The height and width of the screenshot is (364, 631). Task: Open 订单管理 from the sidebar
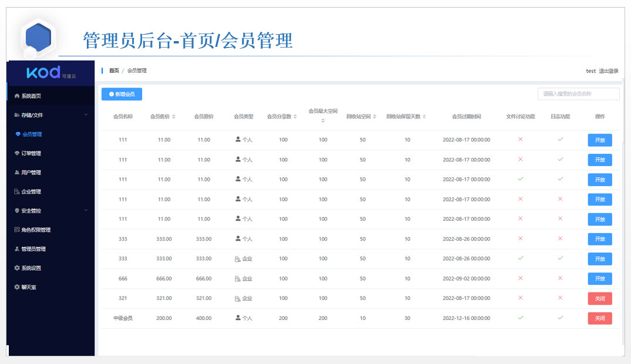coord(50,153)
